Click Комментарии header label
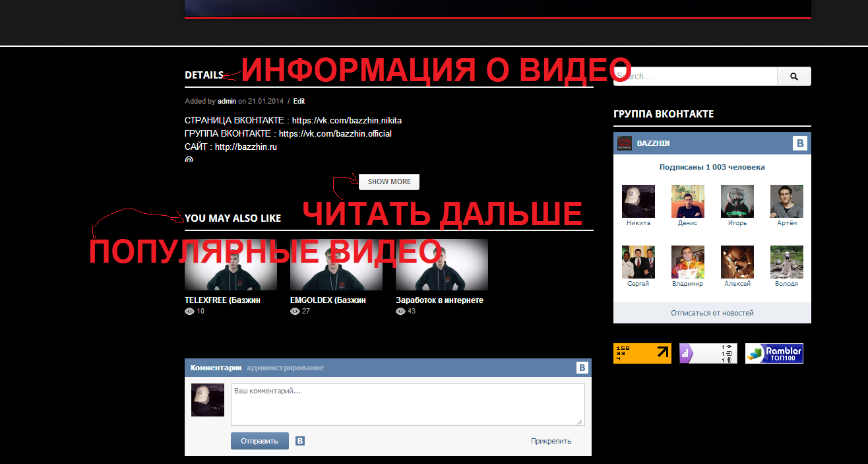Viewport: 868px width, 464px height. [216, 368]
